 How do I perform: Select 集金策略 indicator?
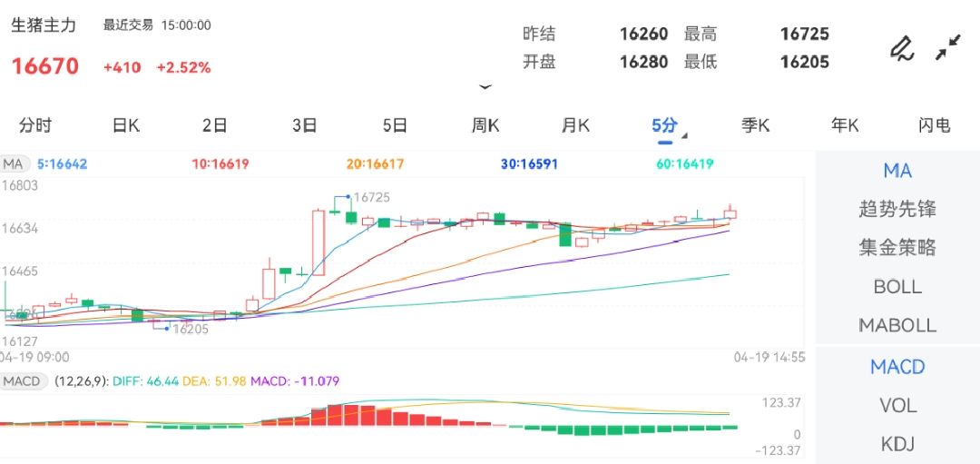tap(897, 248)
